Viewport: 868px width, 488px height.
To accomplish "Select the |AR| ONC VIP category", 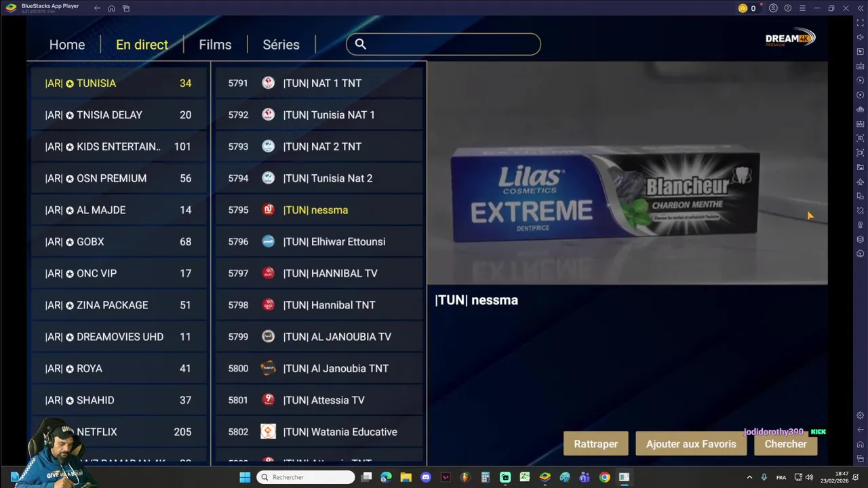I will 119,273.
